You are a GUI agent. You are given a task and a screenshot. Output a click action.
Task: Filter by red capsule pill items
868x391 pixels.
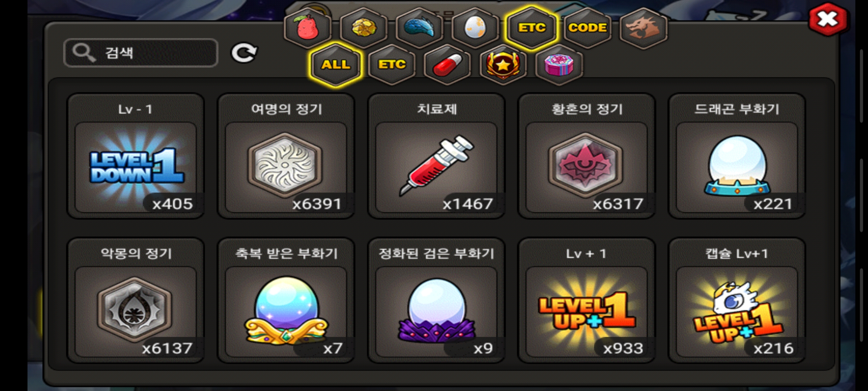447,64
